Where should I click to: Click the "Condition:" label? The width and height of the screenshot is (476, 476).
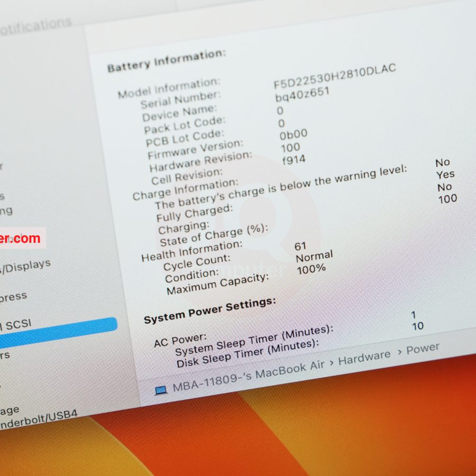pyautogui.click(x=192, y=276)
